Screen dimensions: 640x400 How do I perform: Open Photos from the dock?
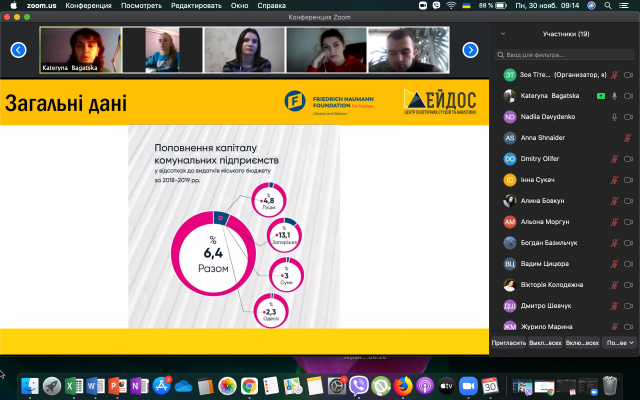pos(227,386)
